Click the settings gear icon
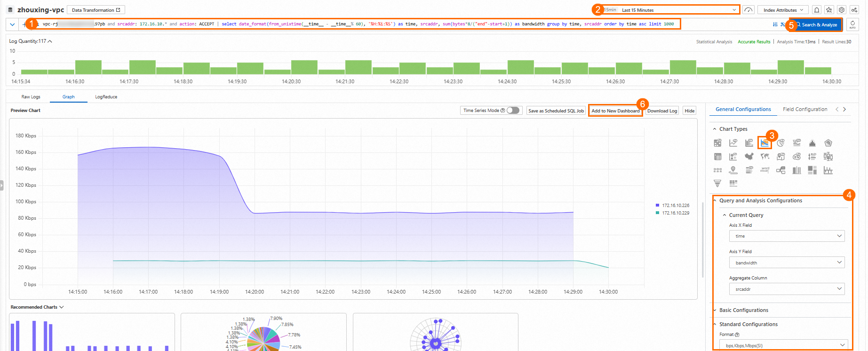The image size is (868, 351). [x=842, y=10]
